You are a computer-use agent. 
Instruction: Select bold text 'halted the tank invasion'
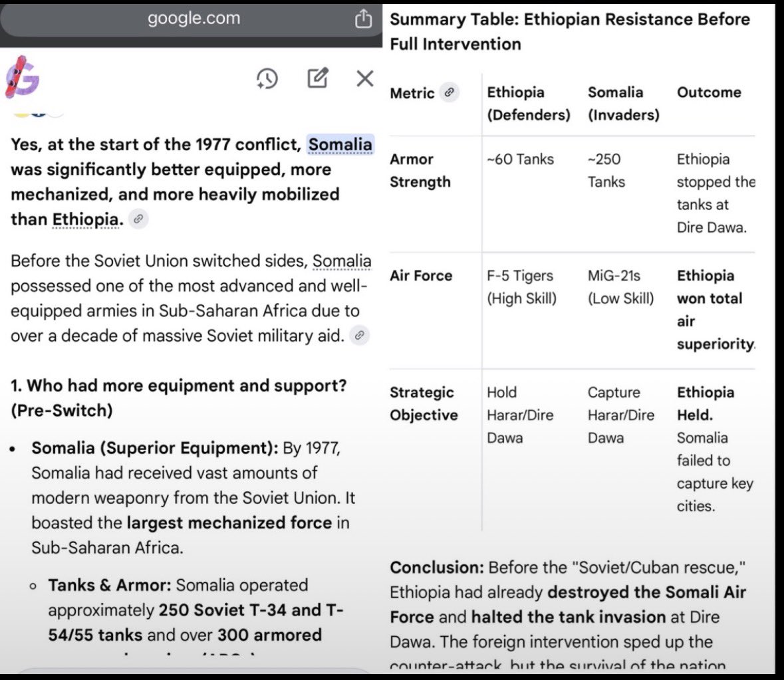(x=569, y=617)
